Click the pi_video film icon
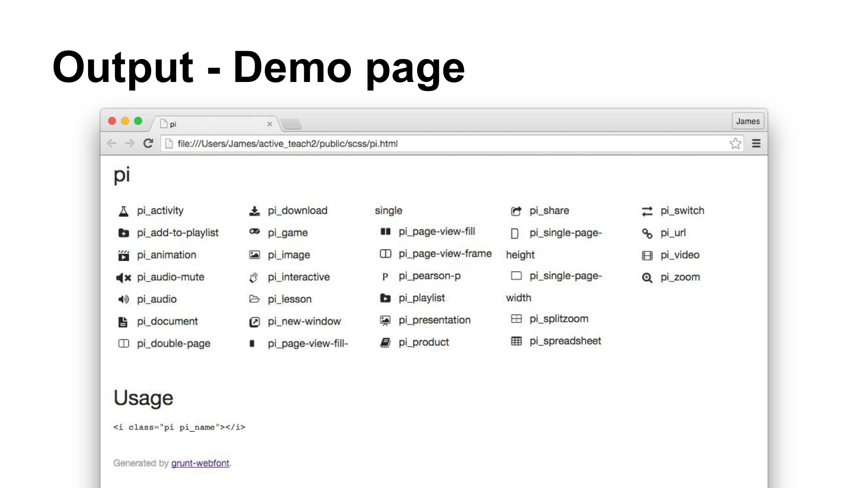 coord(647,255)
